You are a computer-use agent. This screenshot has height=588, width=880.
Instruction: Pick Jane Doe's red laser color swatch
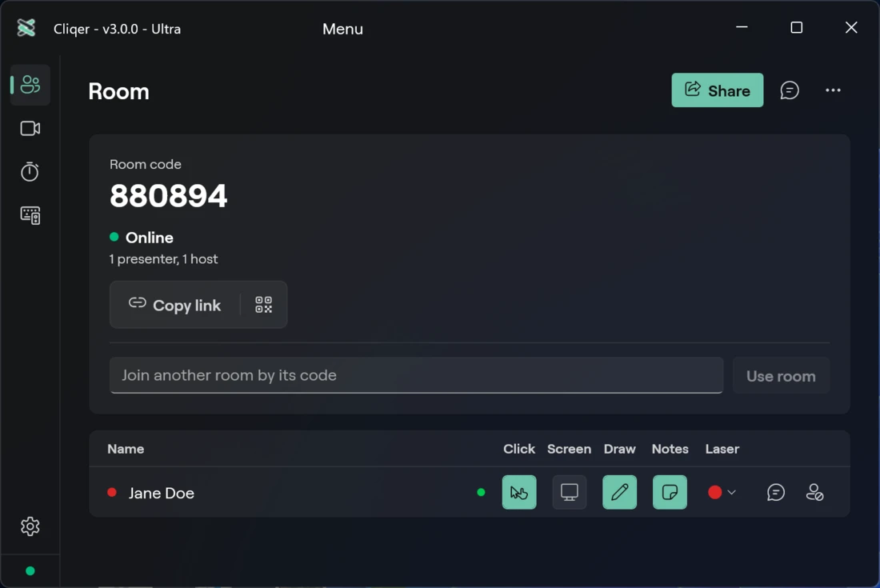click(715, 492)
